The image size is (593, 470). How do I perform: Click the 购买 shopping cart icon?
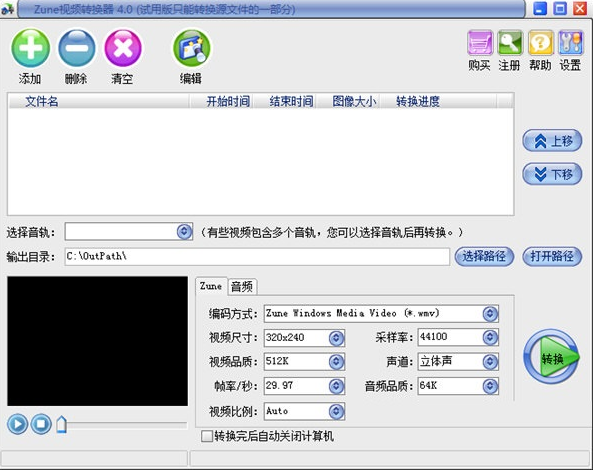(480, 43)
